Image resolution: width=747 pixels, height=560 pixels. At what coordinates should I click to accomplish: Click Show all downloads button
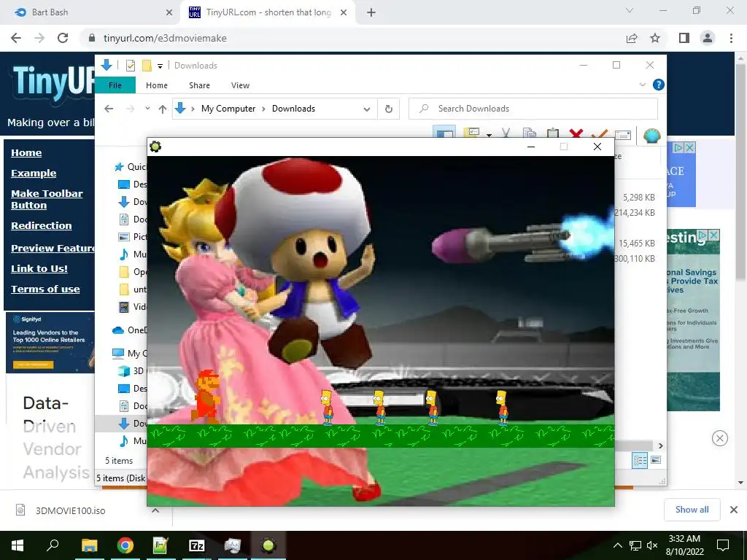click(692, 510)
